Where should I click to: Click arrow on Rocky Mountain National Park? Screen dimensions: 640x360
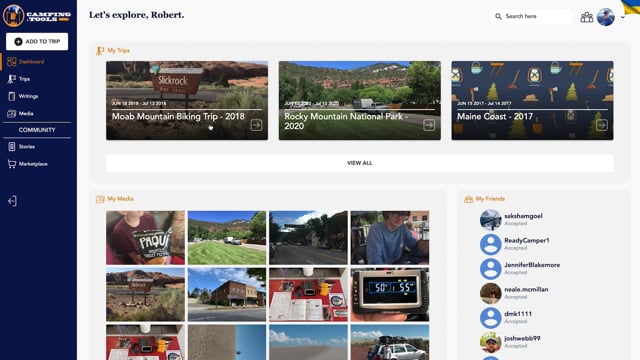point(429,125)
